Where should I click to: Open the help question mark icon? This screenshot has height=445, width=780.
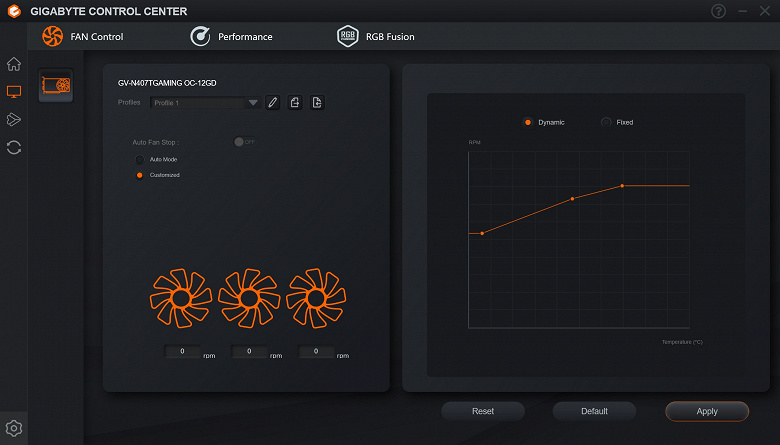pos(718,11)
